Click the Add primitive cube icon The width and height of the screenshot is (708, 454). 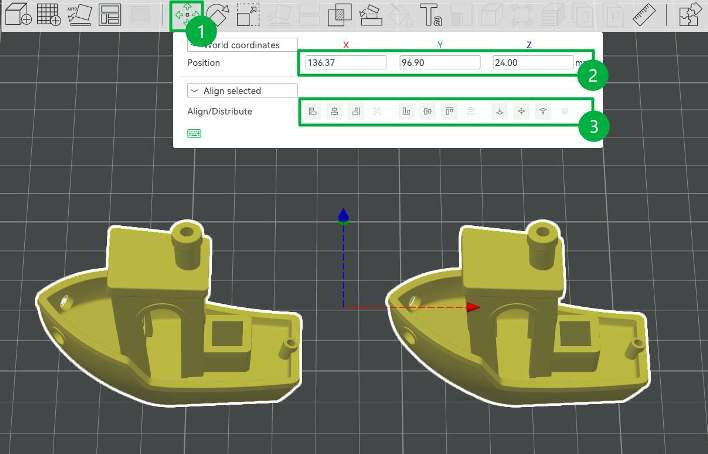click(x=19, y=14)
